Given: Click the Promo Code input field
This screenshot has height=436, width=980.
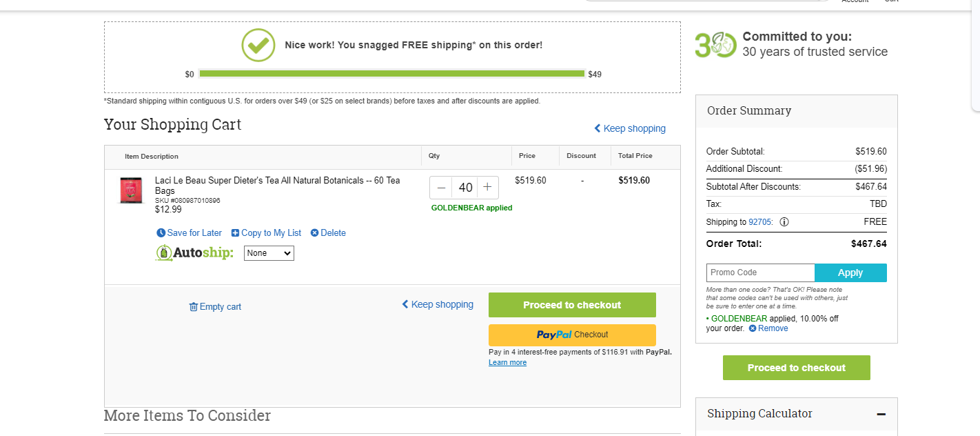Looking at the screenshot, I should click(761, 272).
